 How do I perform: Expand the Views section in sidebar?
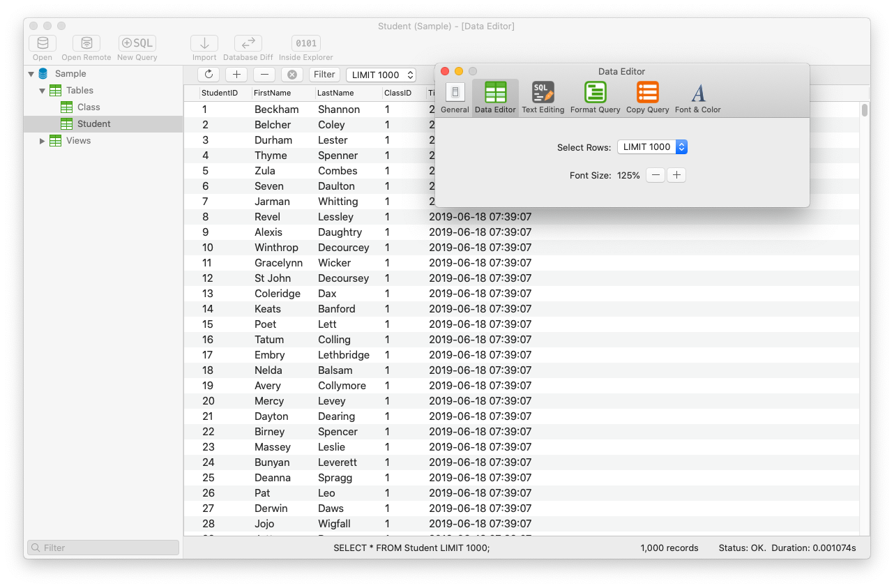click(42, 140)
